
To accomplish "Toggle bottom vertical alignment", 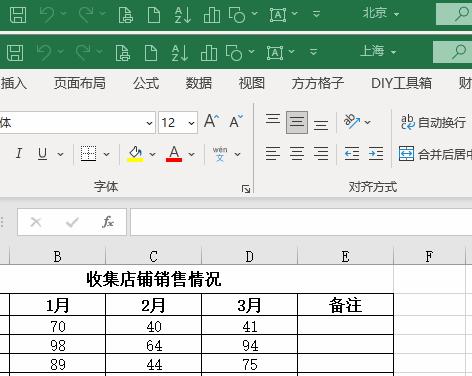I will coord(321,125).
